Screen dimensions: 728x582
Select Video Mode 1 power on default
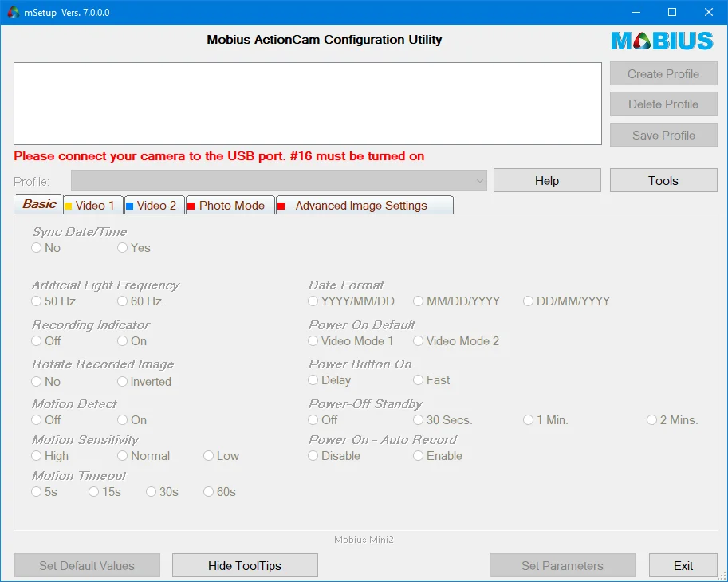(351, 341)
